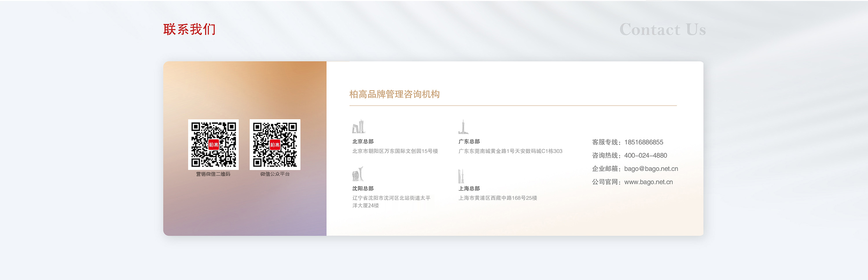Click the 微信公众平台 caption

[x=275, y=174]
